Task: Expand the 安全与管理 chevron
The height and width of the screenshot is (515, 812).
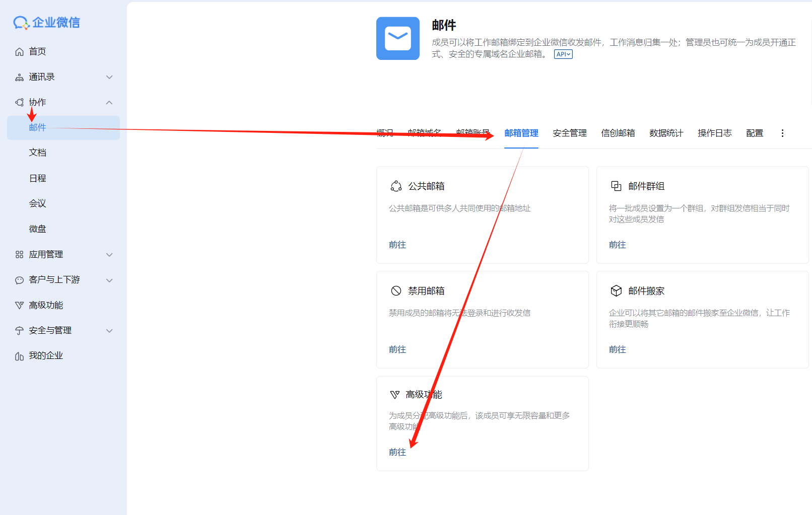Action: pos(109,331)
